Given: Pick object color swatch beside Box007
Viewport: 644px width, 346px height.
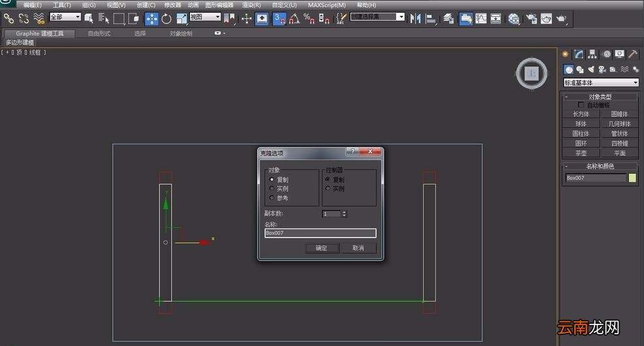Looking at the screenshot, I should (x=632, y=178).
